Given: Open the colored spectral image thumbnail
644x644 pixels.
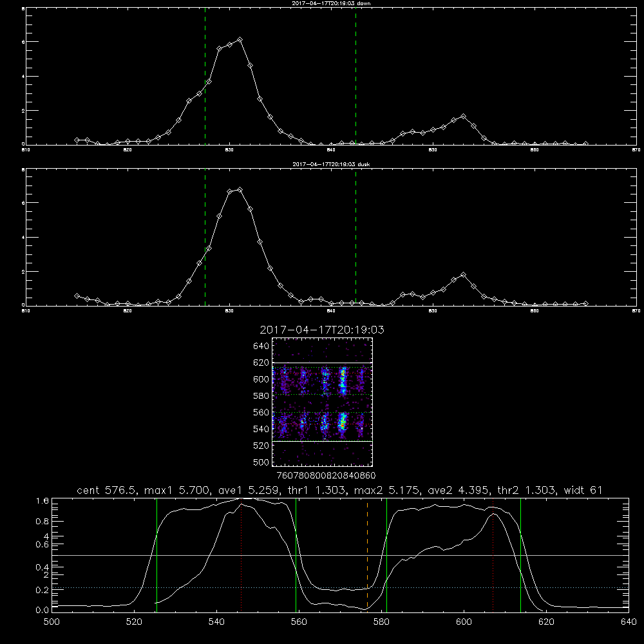Looking at the screenshot, I should pyautogui.click(x=323, y=402).
